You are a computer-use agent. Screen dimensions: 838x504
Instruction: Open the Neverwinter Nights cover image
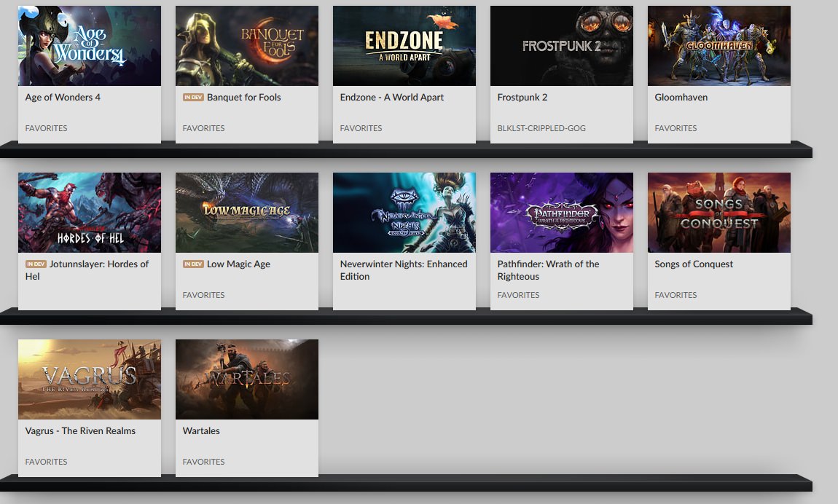click(404, 213)
